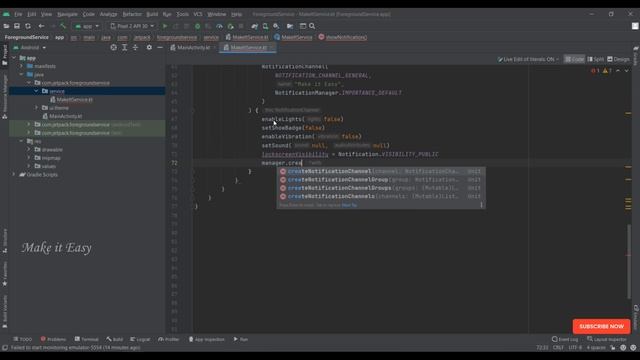Image resolution: width=640 pixels, height=360 pixels.
Task: Open the Build menu
Action: 152,14
